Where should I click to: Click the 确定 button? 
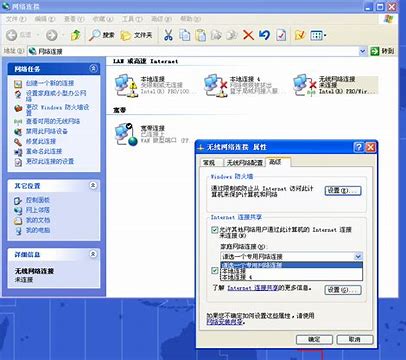314,339
